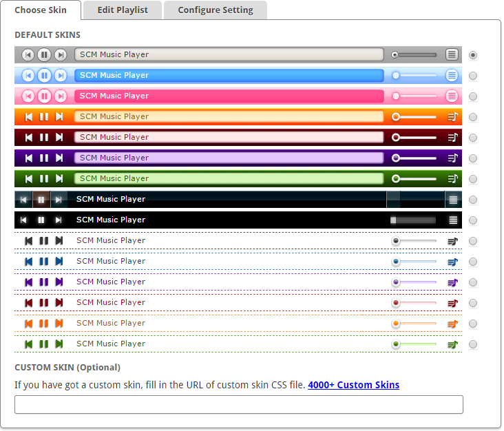504x431 pixels.
Task: Click pause on the pink skin preview
Action: pyautogui.click(x=44, y=96)
